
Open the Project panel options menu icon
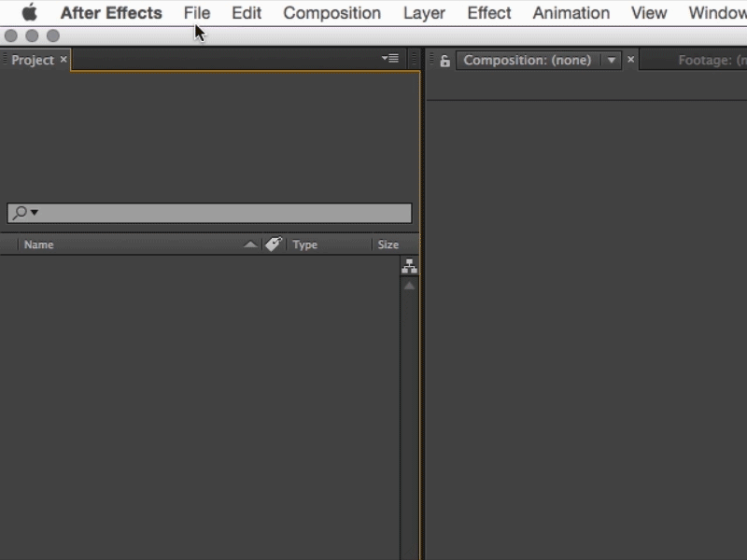[390, 59]
